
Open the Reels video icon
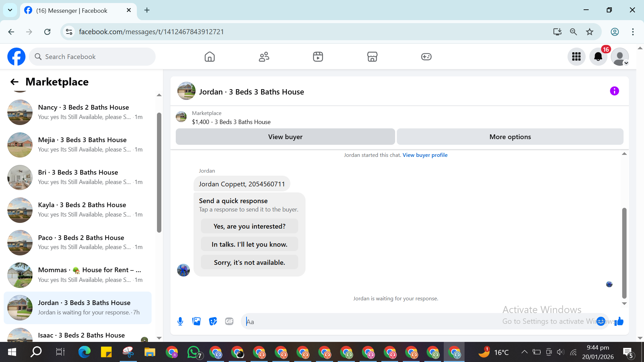[x=318, y=57]
